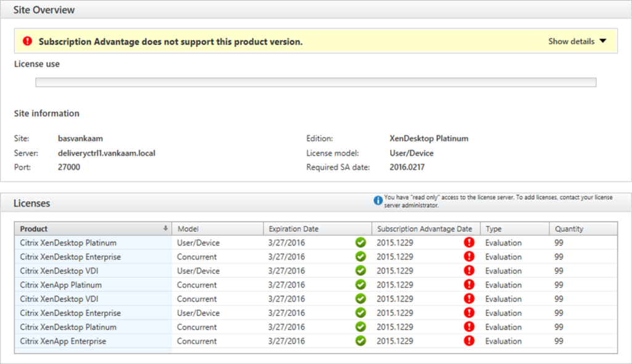
Task: Click green check for XenApp Platinum row
Action: pyautogui.click(x=360, y=284)
